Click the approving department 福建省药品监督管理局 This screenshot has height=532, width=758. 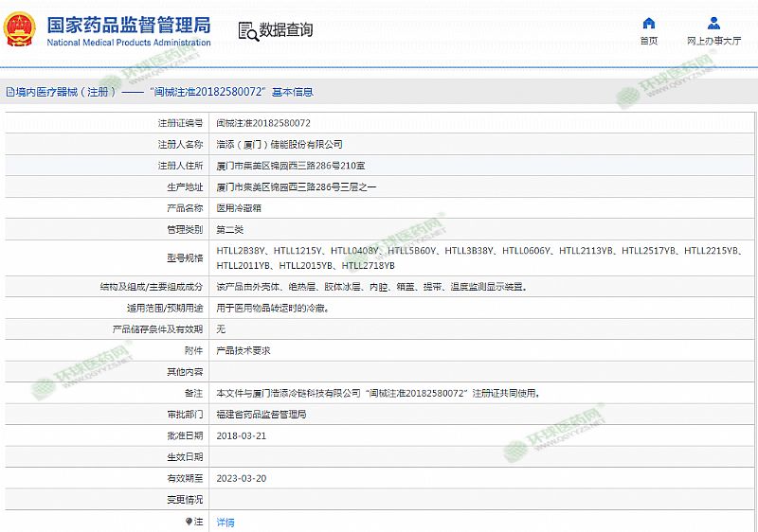262,415
